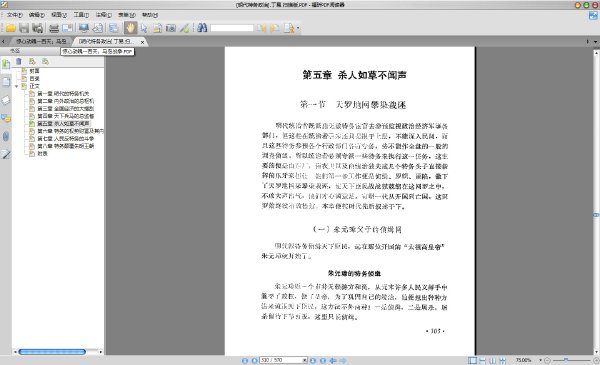
Task: Open the 文件 (File) menu
Action: tap(15, 15)
